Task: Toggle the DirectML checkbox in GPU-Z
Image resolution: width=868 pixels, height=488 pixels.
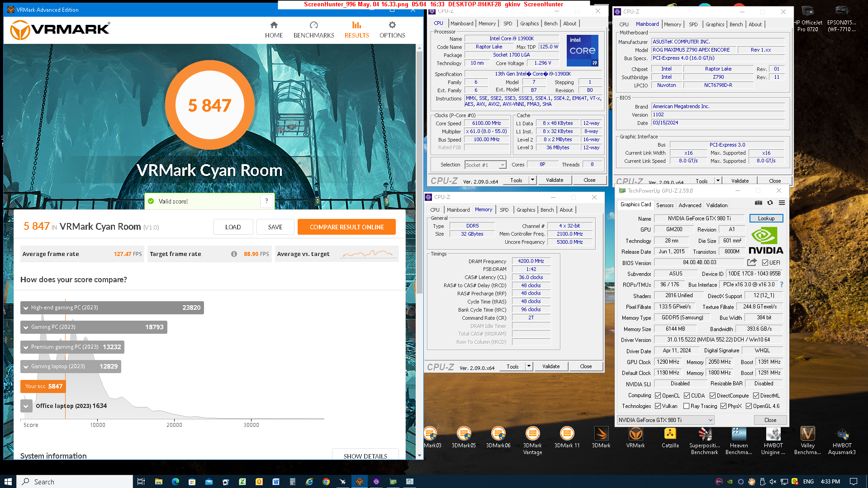Action: click(756, 396)
